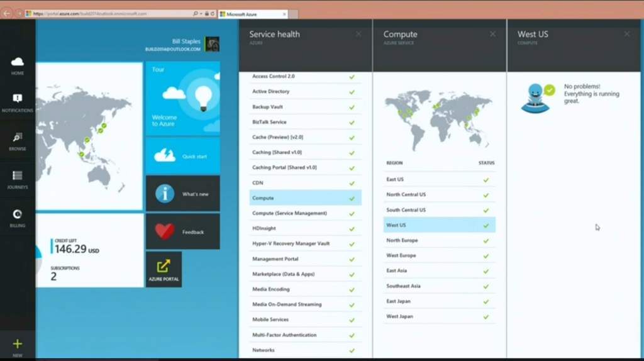The image size is (644, 361).
Task: Open the What's new info tile
Action: pos(183,194)
